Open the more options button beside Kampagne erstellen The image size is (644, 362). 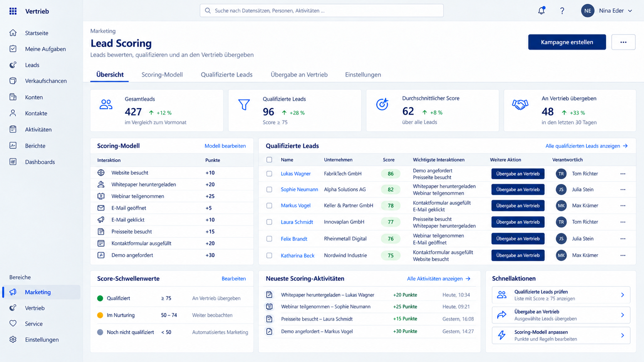tap(623, 42)
